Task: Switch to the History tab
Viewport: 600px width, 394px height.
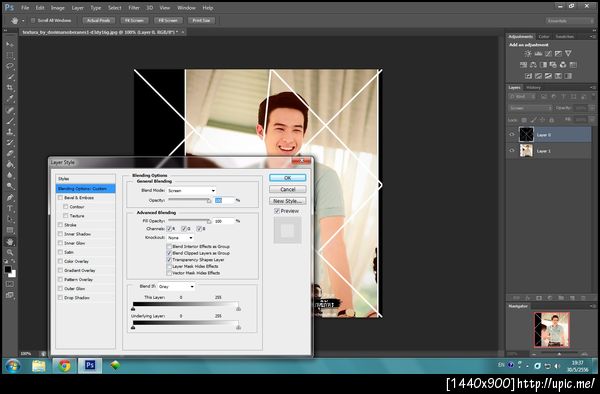Action: point(533,88)
